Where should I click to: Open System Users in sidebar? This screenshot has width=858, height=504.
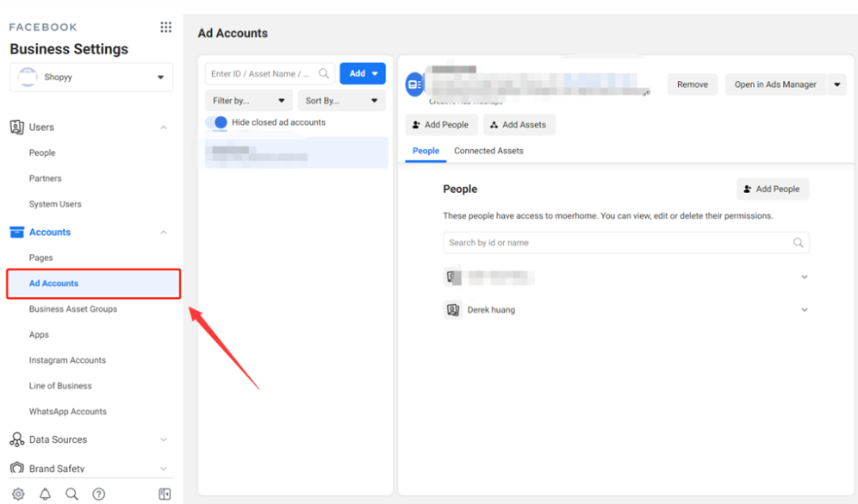point(55,204)
